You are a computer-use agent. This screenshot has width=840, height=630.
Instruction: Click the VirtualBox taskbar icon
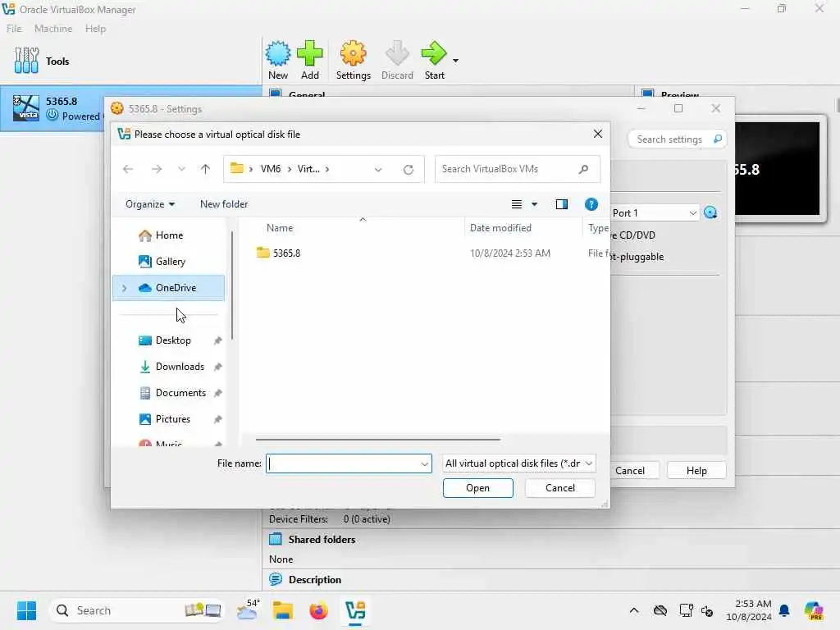354,610
